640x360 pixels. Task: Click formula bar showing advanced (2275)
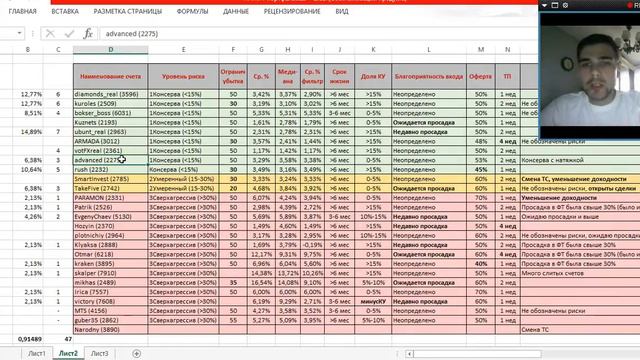coord(318,33)
